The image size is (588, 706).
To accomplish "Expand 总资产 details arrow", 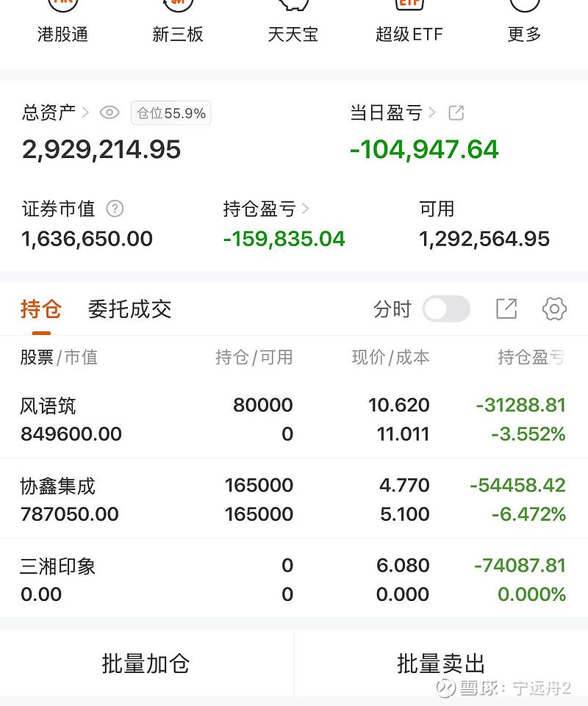I will (85, 112).
